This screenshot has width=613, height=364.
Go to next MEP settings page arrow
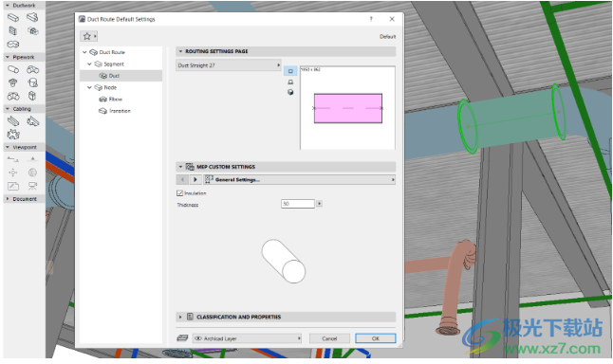click(195, 179)
